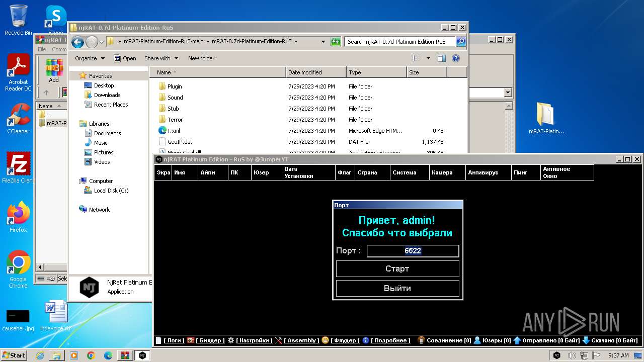
Task: Open Explorer help icon
Action: pyautogui.click(x=456, y=58)
